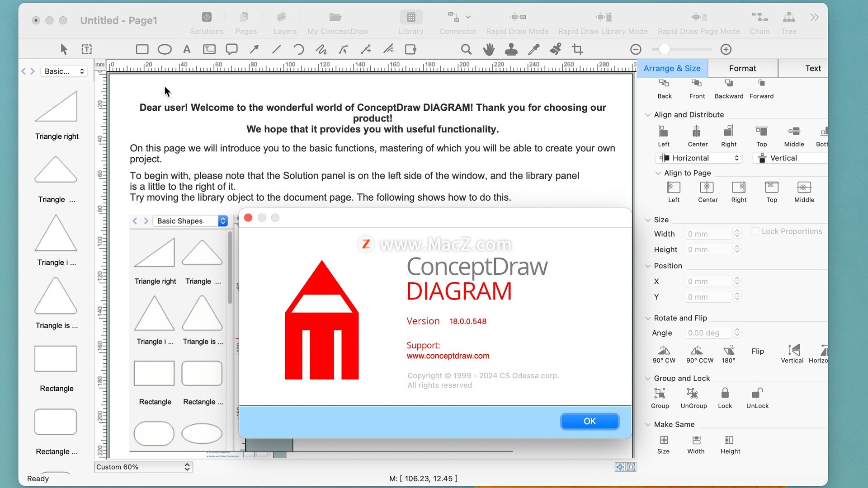Image resolution: width=868 pixels, height=488 pixels.
Task: Collapse the Align to Page section
Action: pyautogui.click(x=658, y=173)
